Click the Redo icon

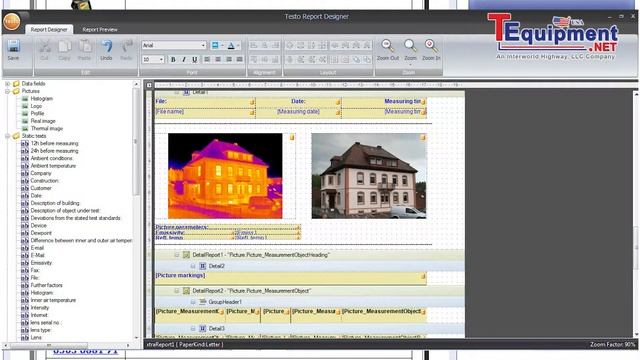(x=126, y=46)
